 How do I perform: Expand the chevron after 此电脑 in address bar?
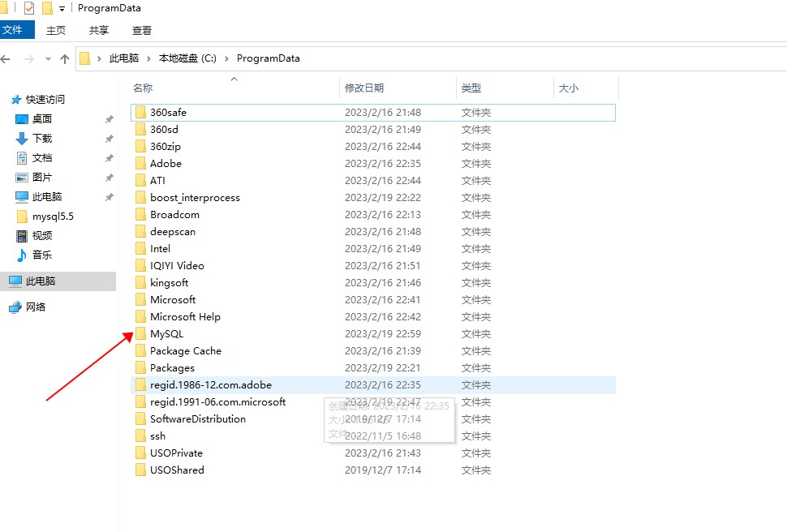148,58
